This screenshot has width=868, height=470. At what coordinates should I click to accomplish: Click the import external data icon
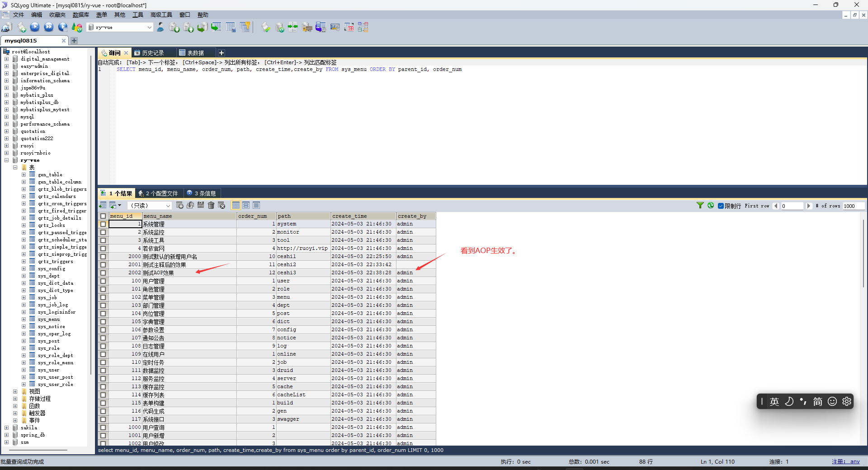tap(174, 28)
